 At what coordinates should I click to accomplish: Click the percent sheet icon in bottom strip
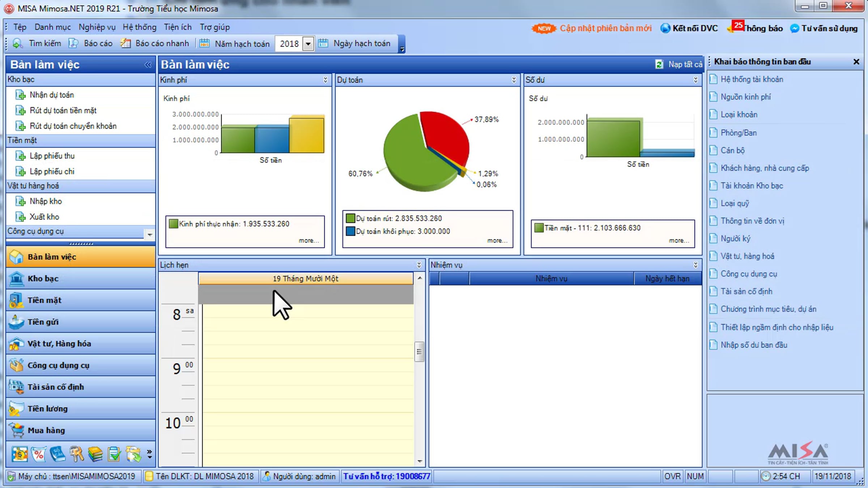(38, 454)
